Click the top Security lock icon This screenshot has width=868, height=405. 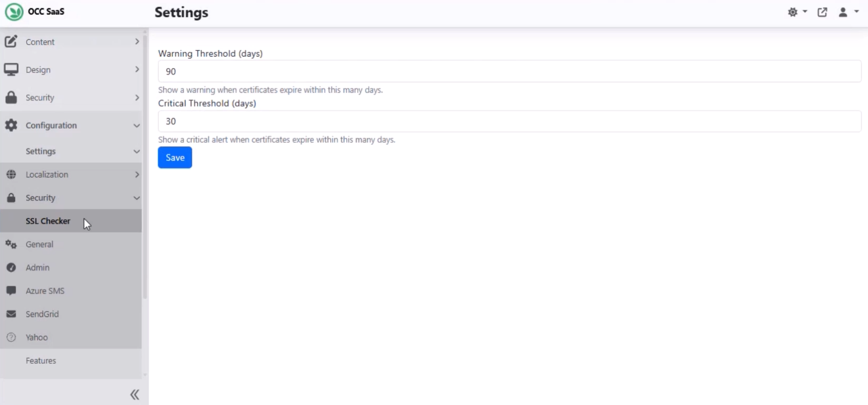pos(11,97)
